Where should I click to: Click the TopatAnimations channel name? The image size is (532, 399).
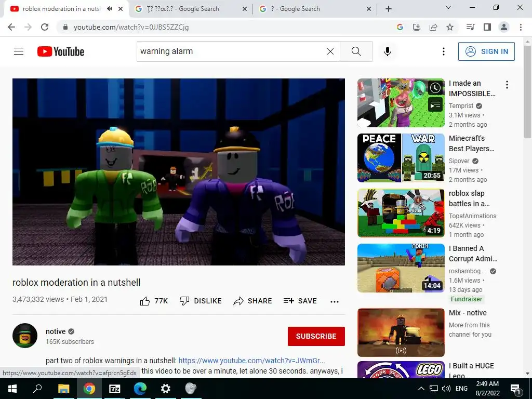[x=472, y=216]
